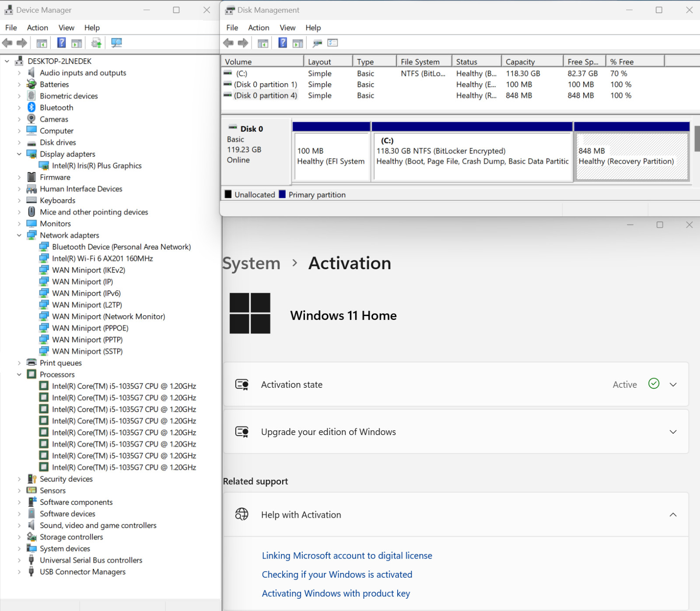Click the Activation state certificate icon

[x=242, y=384]
